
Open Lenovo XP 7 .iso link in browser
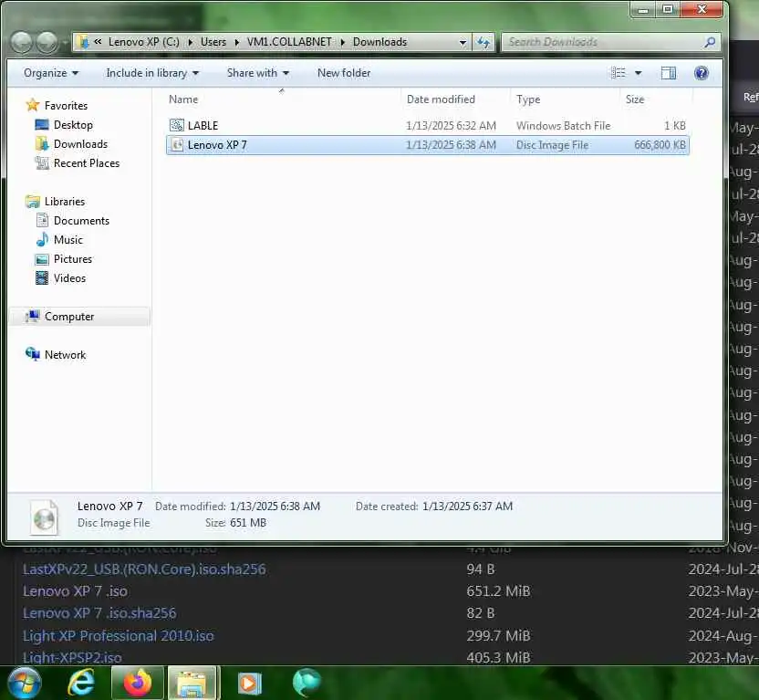coord(75,591)
